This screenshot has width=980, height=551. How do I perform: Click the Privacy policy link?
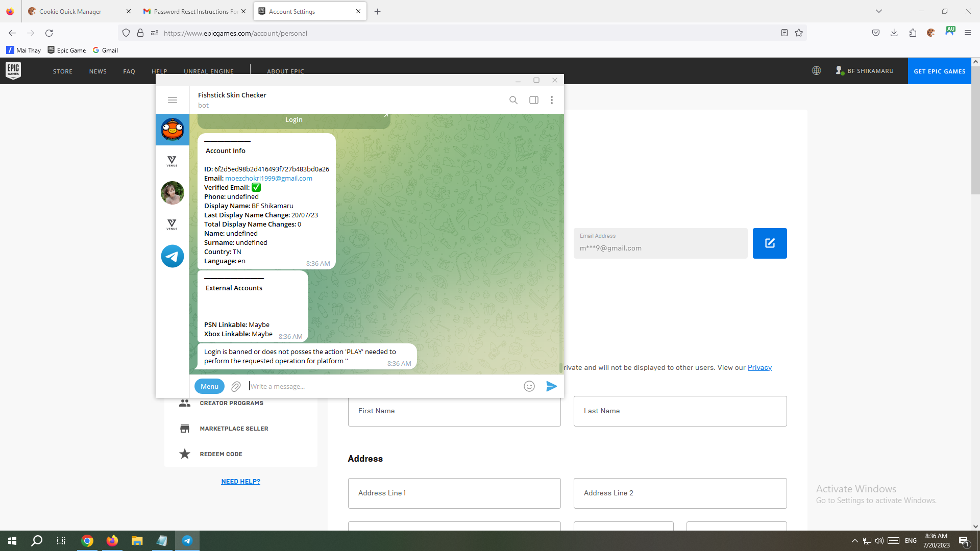coord(759,368)
